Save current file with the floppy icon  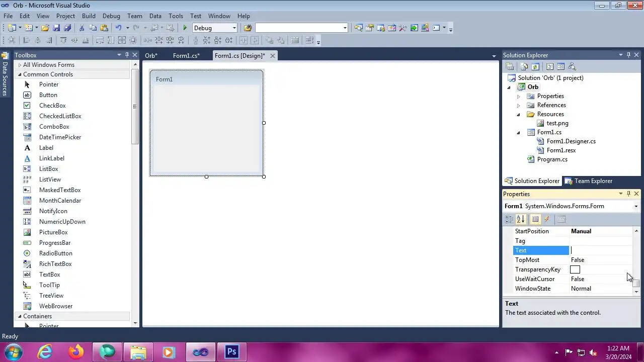[56, 28]
